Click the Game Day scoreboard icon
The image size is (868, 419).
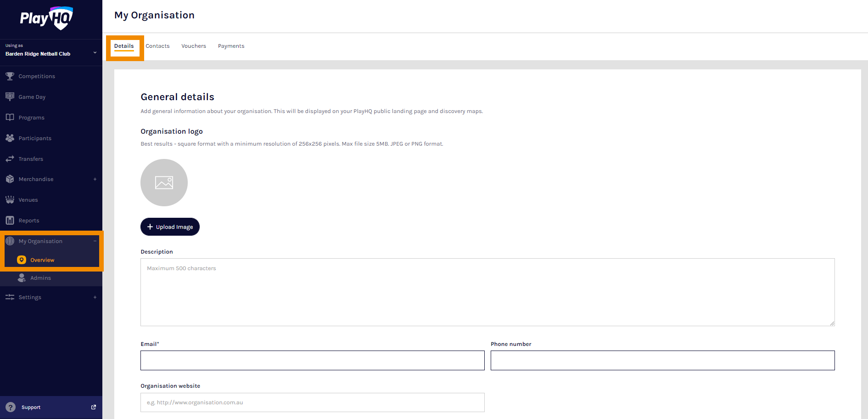click(10, 97)
